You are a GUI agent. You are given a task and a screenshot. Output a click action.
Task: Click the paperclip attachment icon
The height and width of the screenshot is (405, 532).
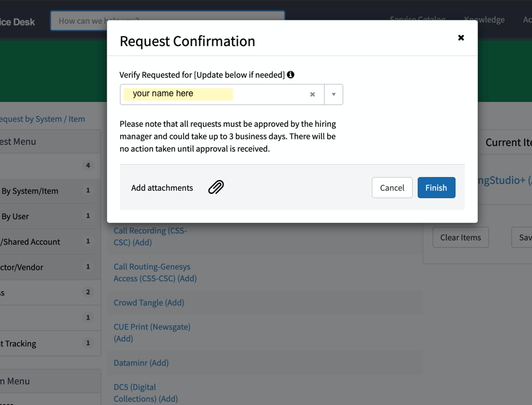pyautogui.click(x=216, y=188)
